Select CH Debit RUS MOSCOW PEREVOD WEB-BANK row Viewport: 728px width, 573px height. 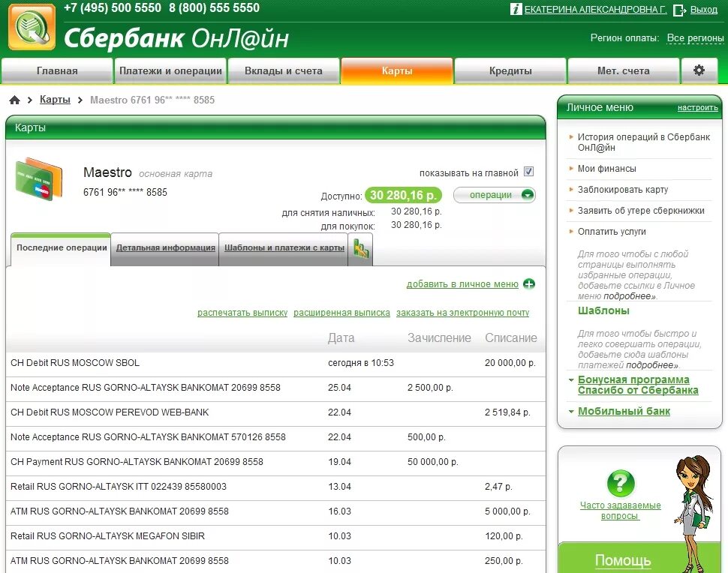pyautogui.click(x=275, y=412)
